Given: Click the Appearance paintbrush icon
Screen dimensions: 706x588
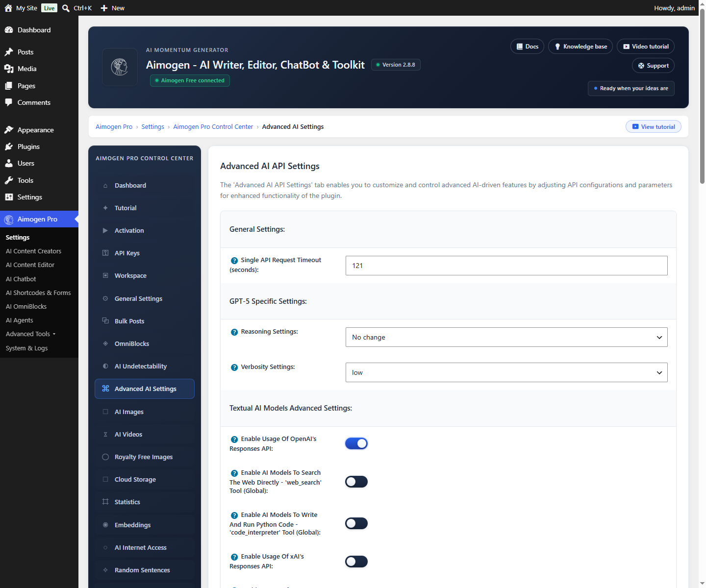Looking at the screenshot, I should tap(9, 130).
